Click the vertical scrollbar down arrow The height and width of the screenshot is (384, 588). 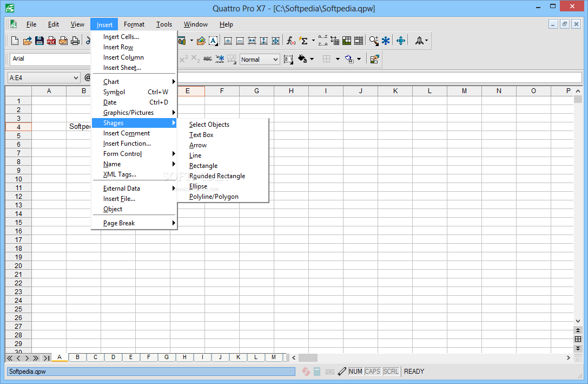click(x=578, y=321)
